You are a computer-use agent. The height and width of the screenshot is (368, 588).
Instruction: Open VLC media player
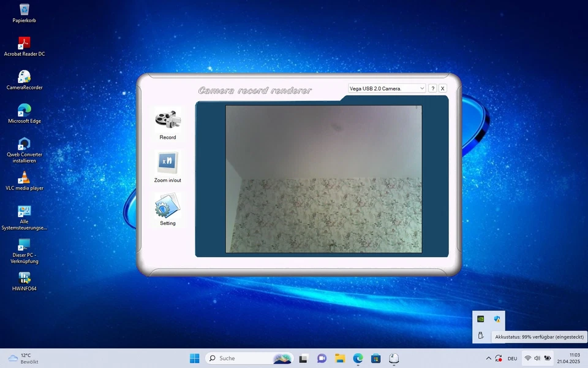click(x=24, y=178)
